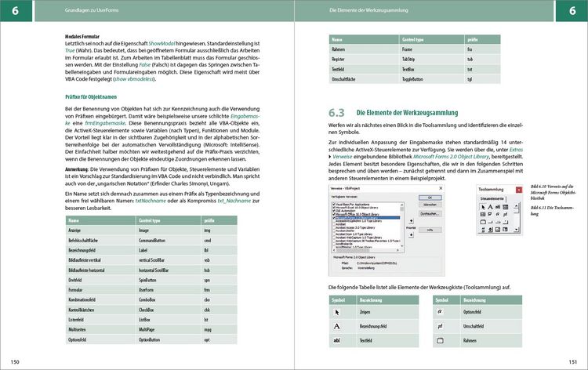The image size is (588, 370).
Task: Uncheck OLE Automation reference
Action: pos(334,211)
